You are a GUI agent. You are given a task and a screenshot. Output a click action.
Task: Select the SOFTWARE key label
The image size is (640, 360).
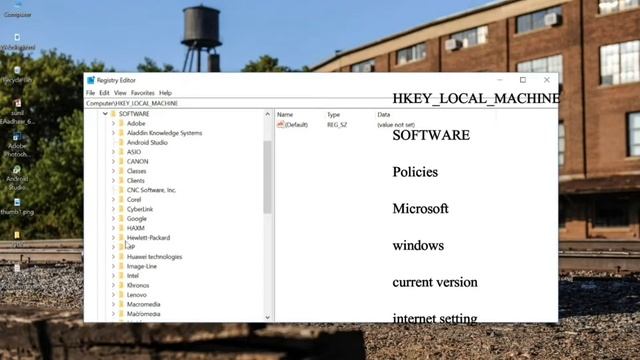(134, 114)
